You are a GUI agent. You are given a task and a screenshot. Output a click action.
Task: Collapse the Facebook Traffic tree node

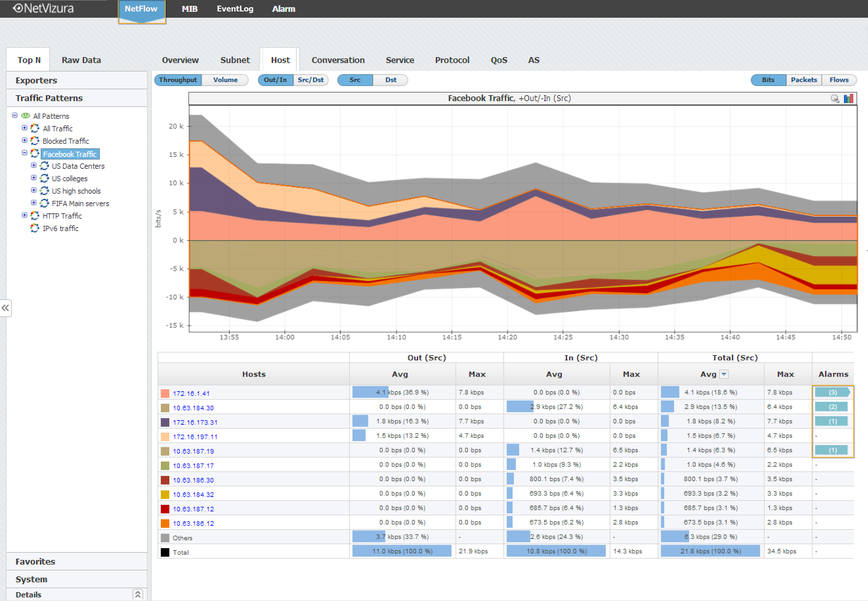[x=25, y=153]
